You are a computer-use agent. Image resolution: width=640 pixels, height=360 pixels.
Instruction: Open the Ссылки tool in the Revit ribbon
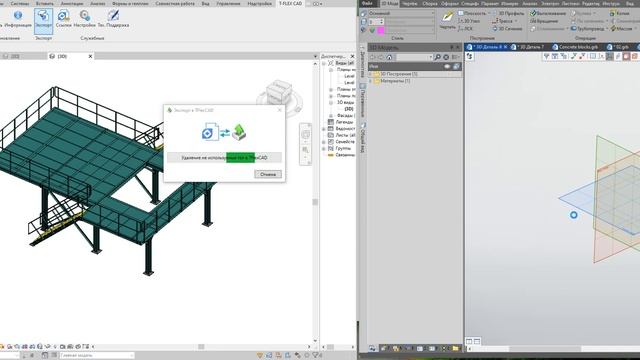pos(63,19)
